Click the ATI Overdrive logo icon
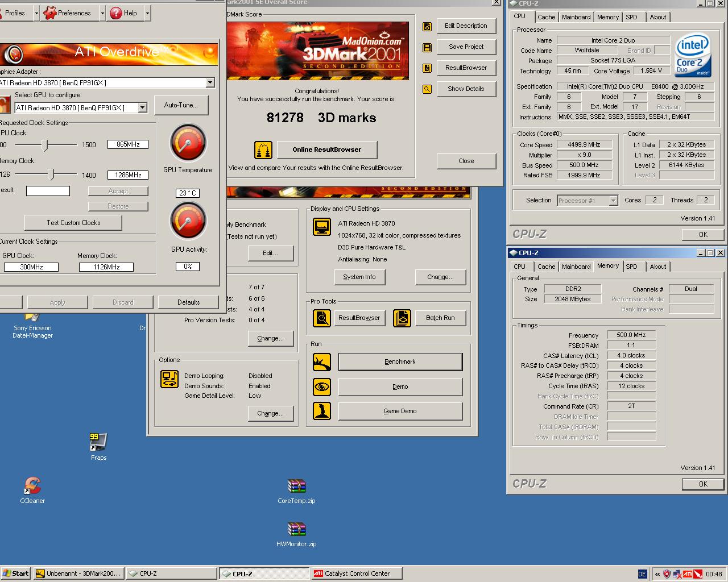The width and height of the screenshot is (728, 582). tap(13, 55)
